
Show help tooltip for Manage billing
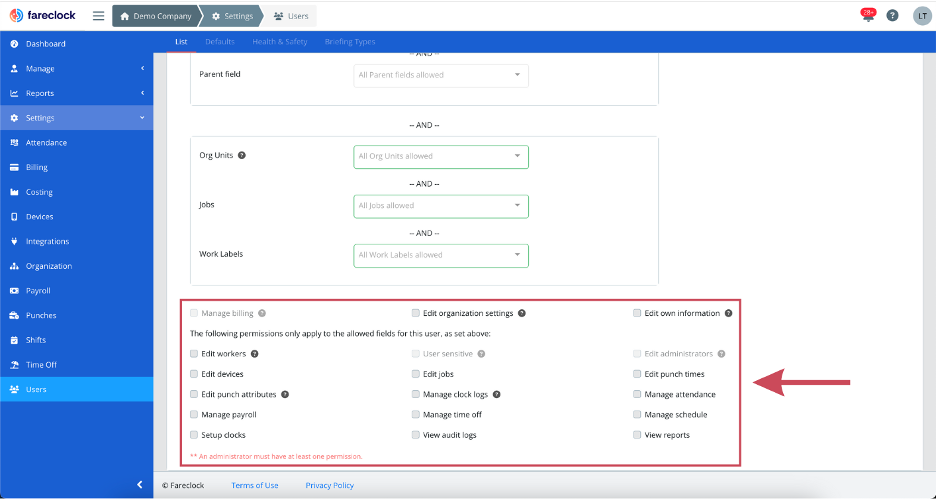click(x=262, y=313)
